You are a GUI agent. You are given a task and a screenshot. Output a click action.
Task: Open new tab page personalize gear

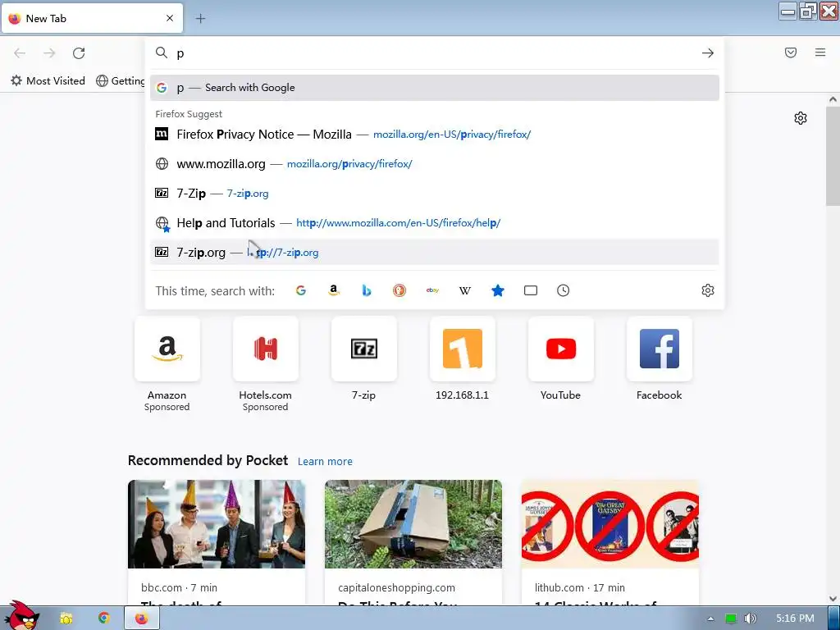[x=801, y=118]
